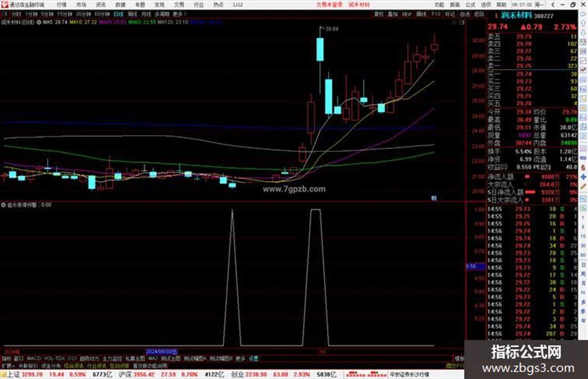The width and height of the screenshot is (588, 379).
Task: Click the 净流入额 row in fund flow
Action: click(x=532, y=177)
